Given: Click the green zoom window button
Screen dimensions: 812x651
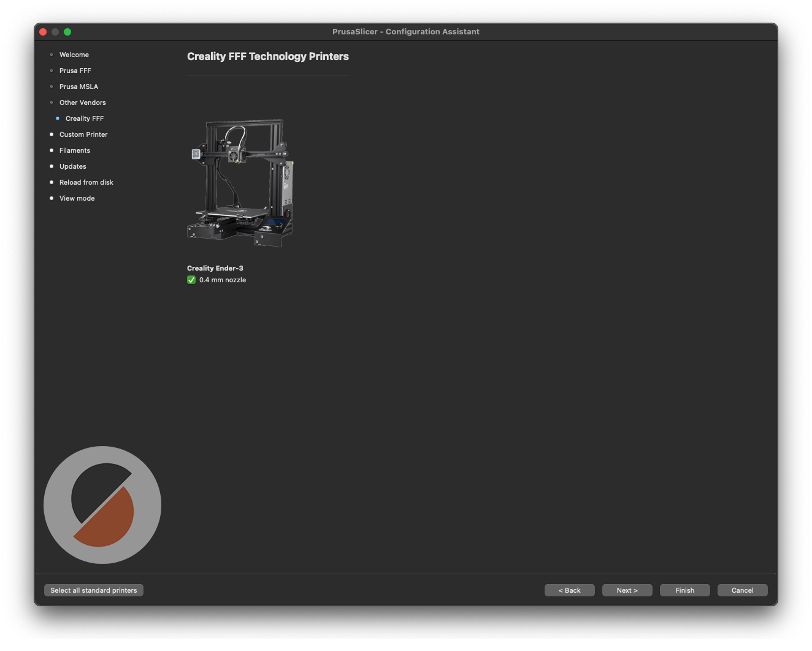Looking at the screenshot, I should 67,32.
